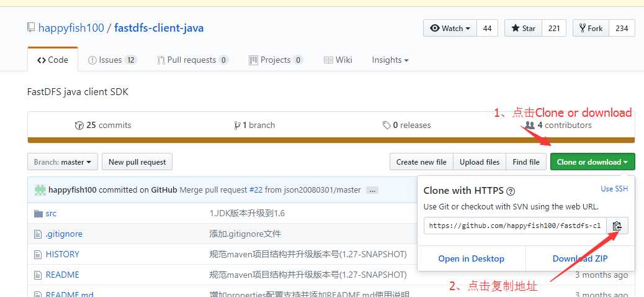The width and height of the screenshot is (644, 297).
Task: View the 4 contributors list
Action: pos(558,125)
